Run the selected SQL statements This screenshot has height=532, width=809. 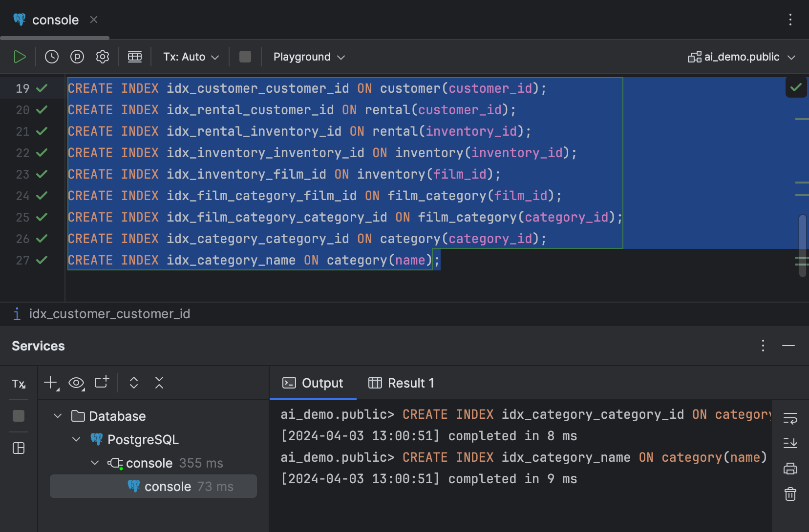(x=20, y=56)
